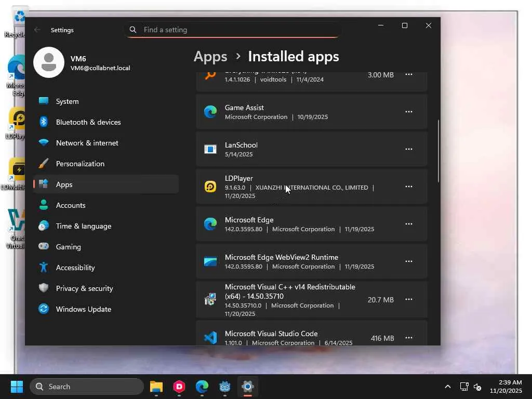532x399 pixels.
Task: Click the System monitor icon
Action: pyautogui.click(x=44, y=101)
